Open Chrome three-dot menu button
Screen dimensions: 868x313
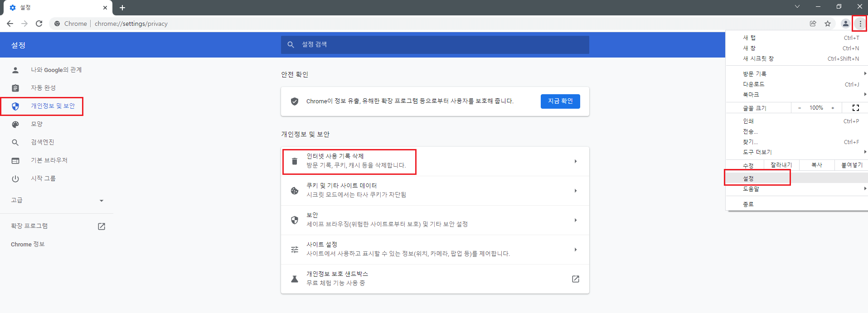(860, 24)
